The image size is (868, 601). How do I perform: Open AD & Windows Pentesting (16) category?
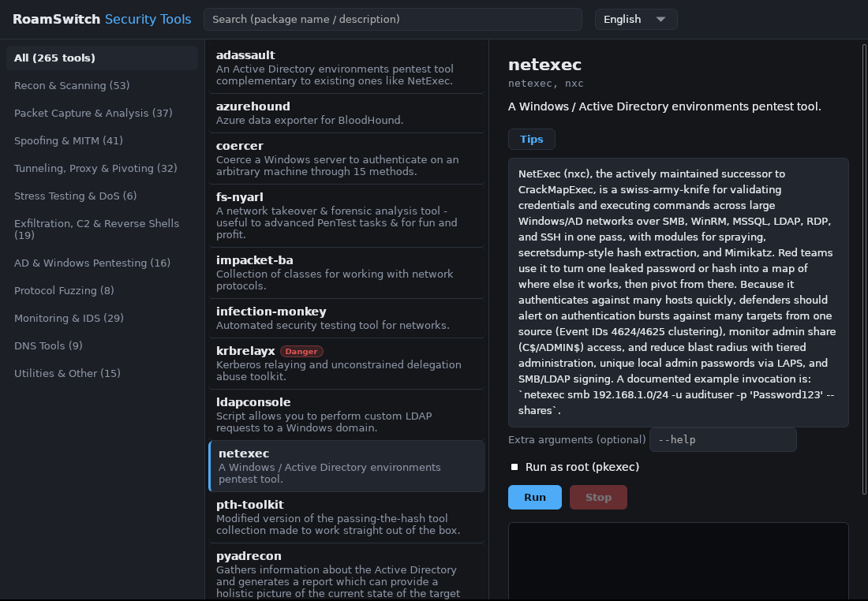click(103, 263)
